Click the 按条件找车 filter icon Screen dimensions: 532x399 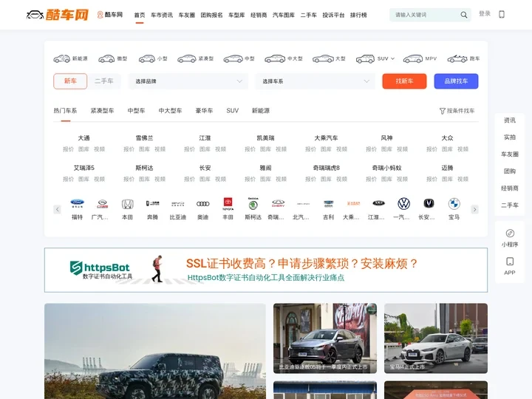click(x=443, y=111)
